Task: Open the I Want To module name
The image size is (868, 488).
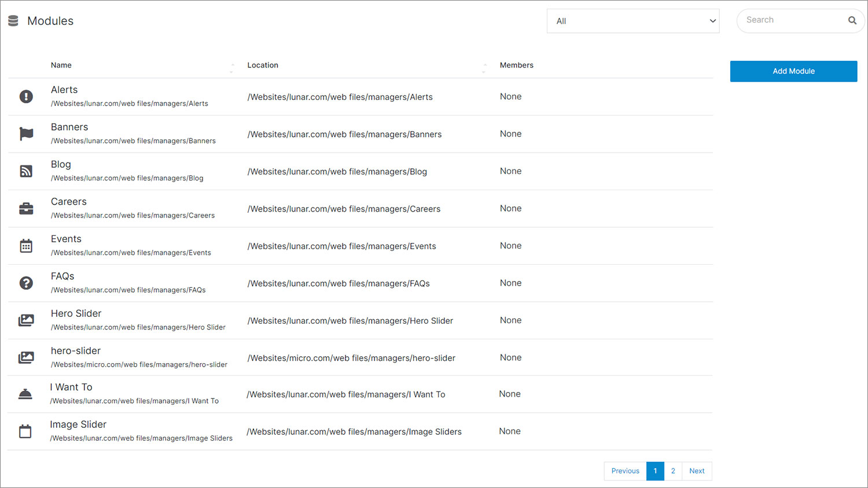Action: click(71, 387)
